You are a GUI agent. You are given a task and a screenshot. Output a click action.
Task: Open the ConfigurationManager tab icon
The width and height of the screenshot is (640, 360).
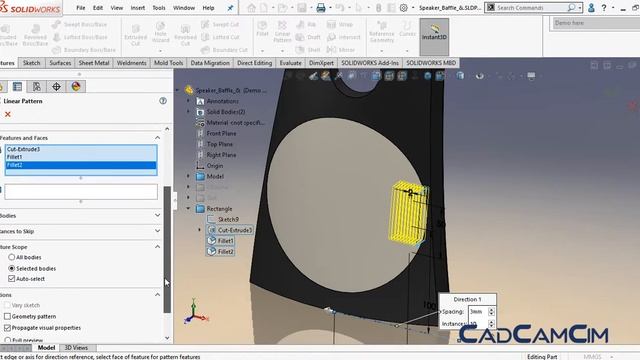point(37,86)
